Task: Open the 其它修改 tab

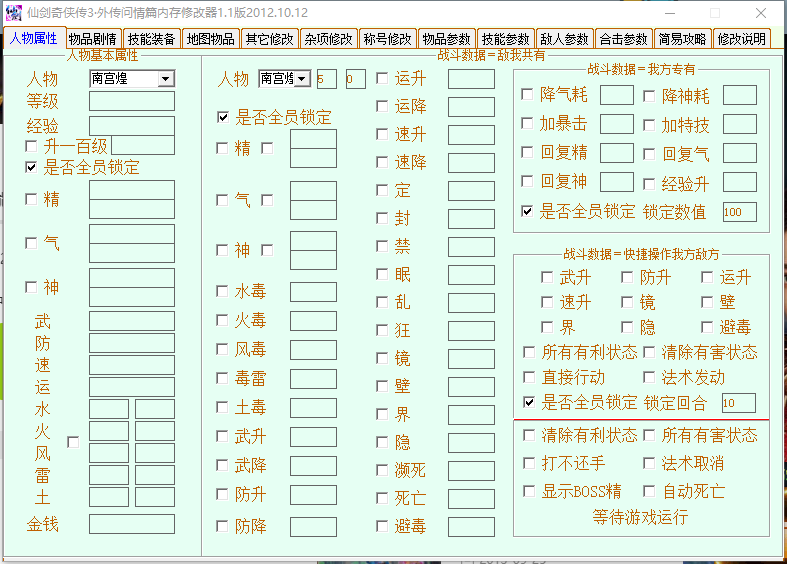Action: (270, 39)
